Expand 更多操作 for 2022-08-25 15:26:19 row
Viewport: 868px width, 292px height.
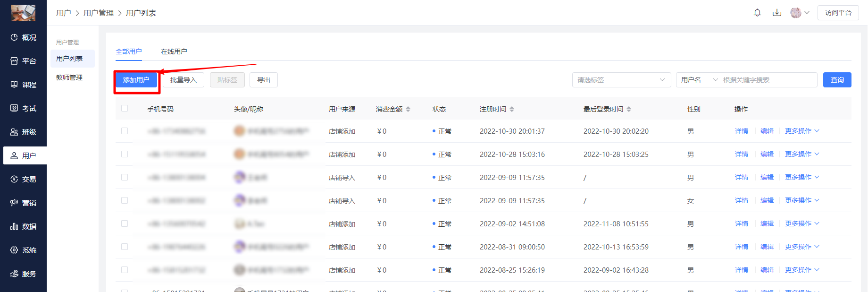[802, 270]
